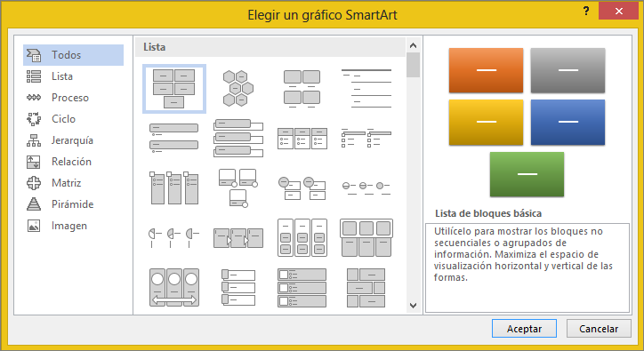Choose the two-bar vertical bullet list layout

click(174, 139)
